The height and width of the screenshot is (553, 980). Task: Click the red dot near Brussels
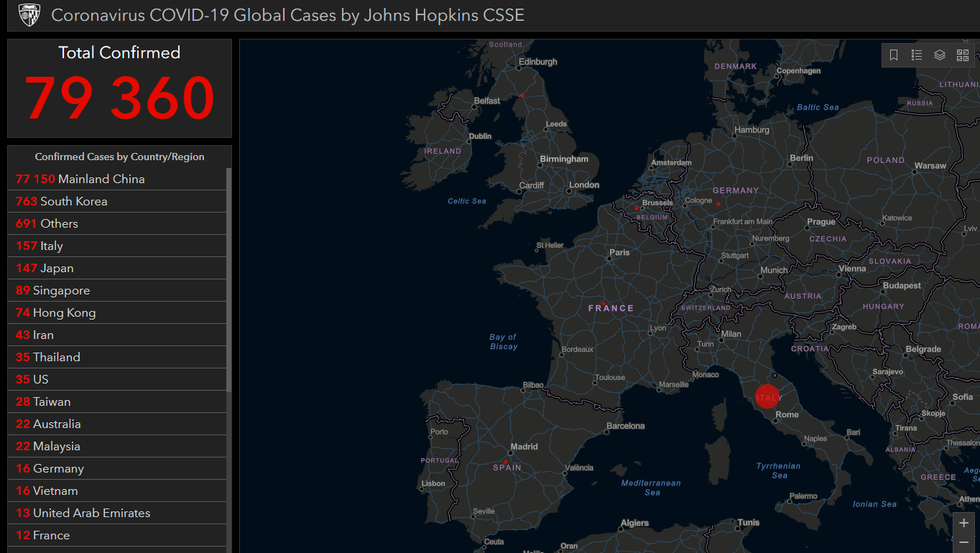click(636, 208)
